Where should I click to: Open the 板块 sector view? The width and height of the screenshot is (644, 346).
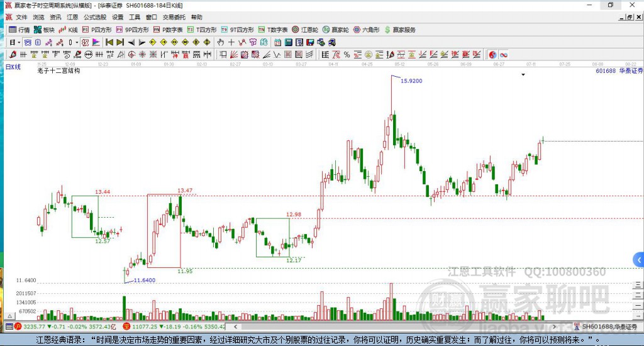[x=45, y=30]
